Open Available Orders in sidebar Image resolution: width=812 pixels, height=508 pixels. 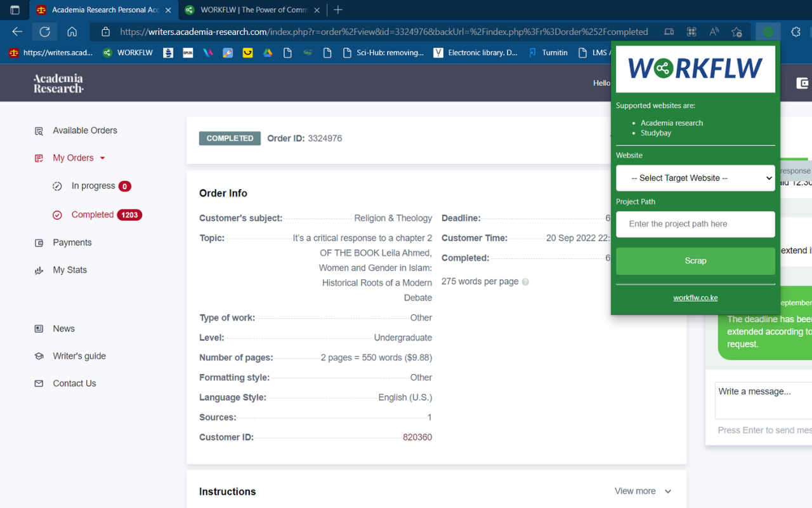[85, 130]
